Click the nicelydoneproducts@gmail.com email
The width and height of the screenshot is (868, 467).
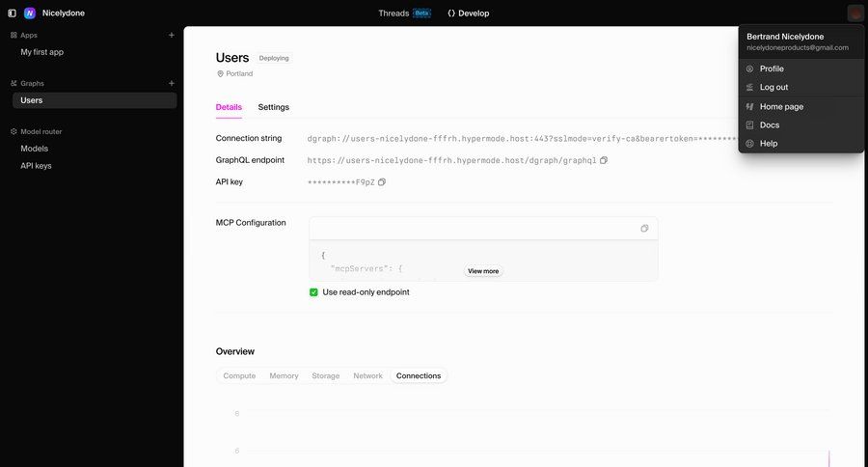click(798, 47)
